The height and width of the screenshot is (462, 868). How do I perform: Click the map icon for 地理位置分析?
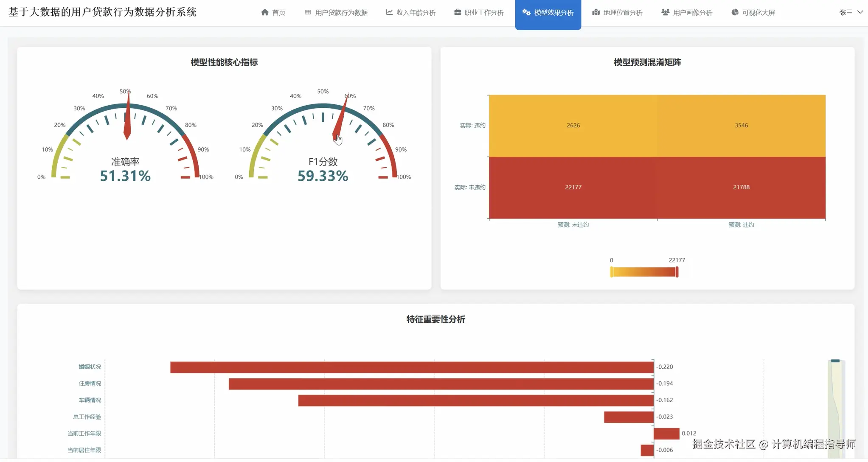596,12
